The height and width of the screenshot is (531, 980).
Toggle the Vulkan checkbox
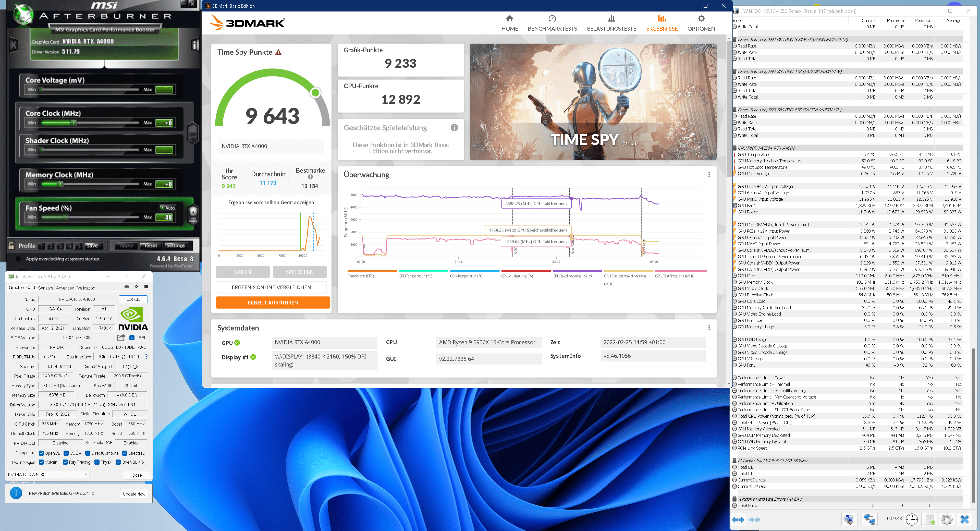click(x=41, y=462)
